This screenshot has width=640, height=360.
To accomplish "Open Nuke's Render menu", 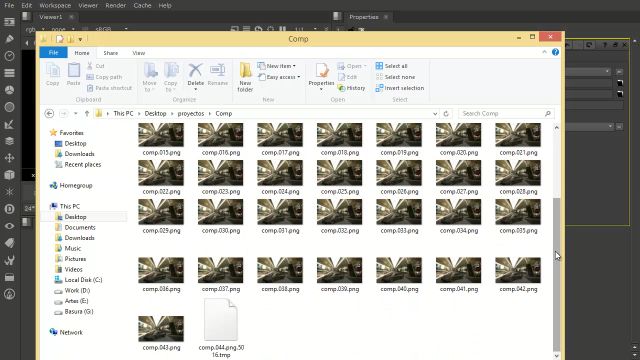I will click(x=116, y=5).
